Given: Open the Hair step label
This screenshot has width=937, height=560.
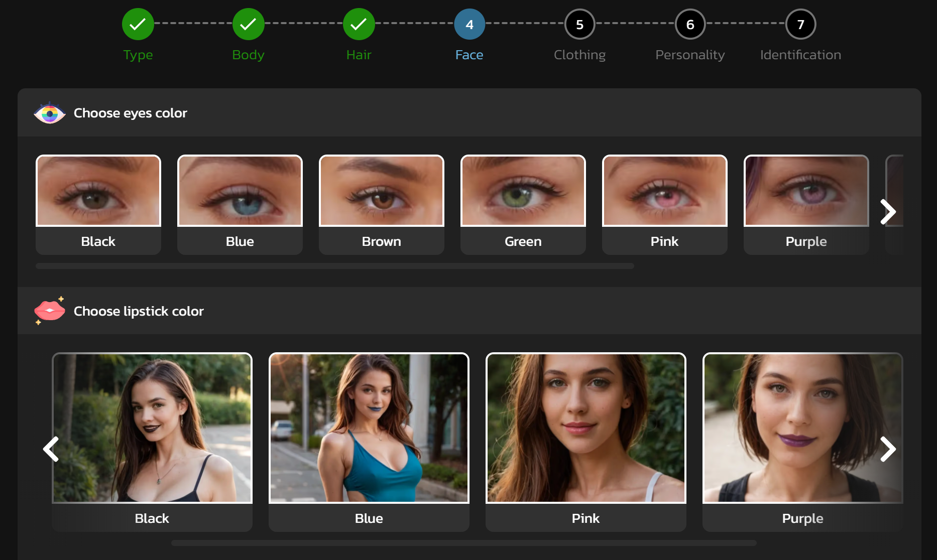Looking at the screenshot, I should [x=359, y=55].
